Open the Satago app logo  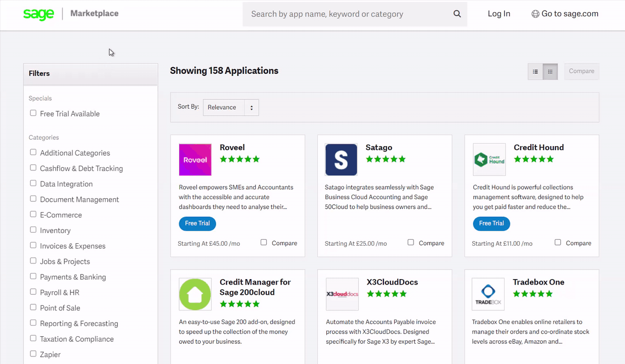click(x=341, y=160)
